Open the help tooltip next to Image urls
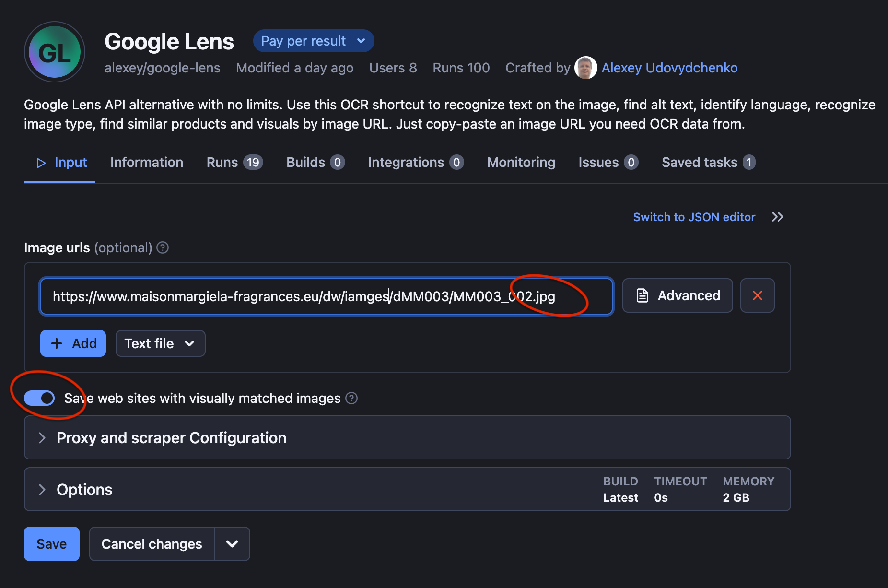Image resolution: width=888 pixels, height=588 pixels. click(x=162, y=247)
